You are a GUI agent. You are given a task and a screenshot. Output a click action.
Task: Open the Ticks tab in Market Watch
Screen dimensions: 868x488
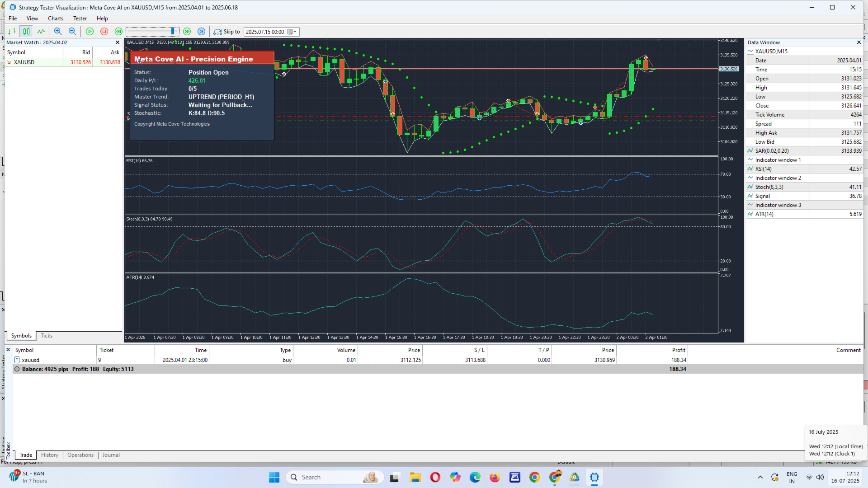(x=47, y=336)
